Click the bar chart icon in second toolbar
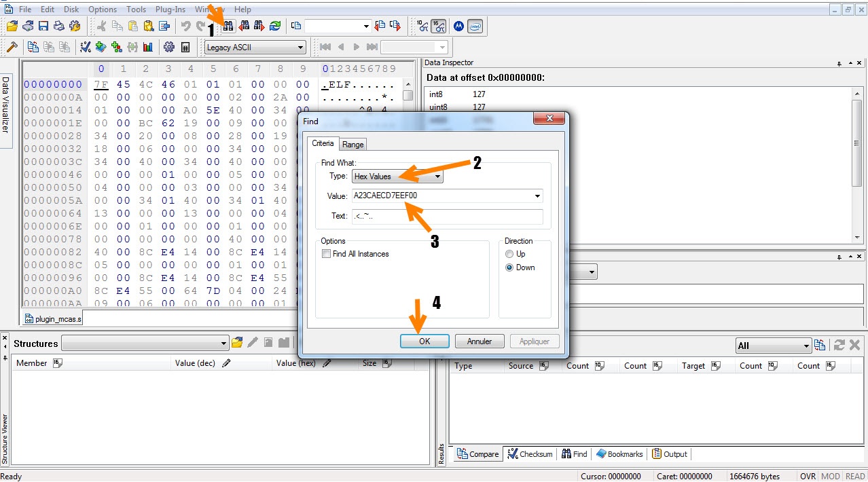The height and width of the screenshot is (482, 868). [147, 48]
